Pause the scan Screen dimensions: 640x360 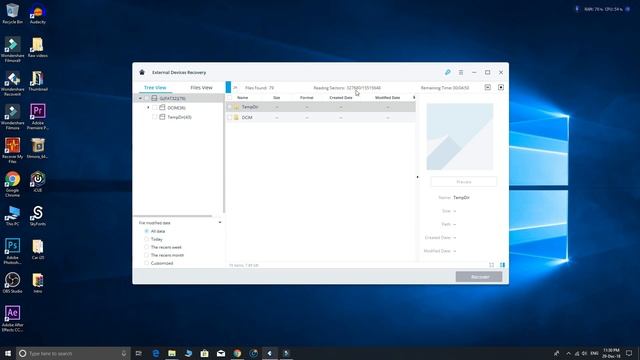(x=488, y=87)
